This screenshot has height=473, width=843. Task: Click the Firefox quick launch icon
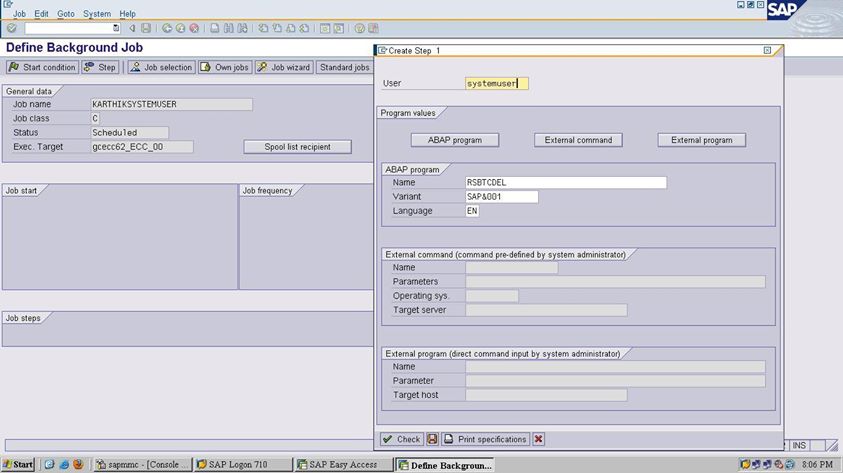tap(78, 464)
